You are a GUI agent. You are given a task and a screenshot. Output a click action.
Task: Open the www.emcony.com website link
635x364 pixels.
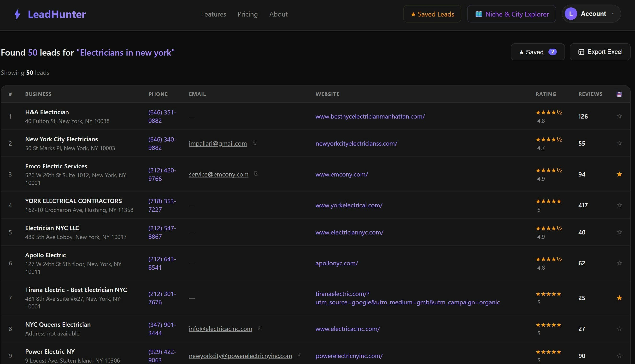[341, 174]
